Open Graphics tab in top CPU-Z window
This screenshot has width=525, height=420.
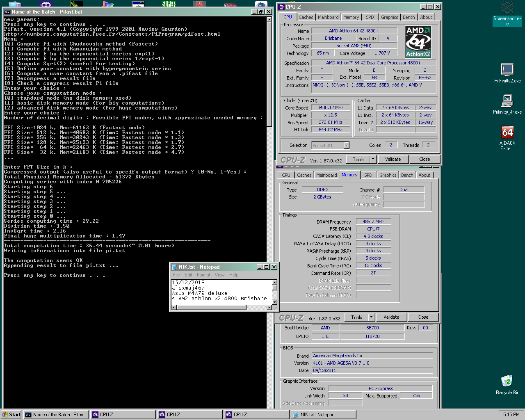point(389,17)
